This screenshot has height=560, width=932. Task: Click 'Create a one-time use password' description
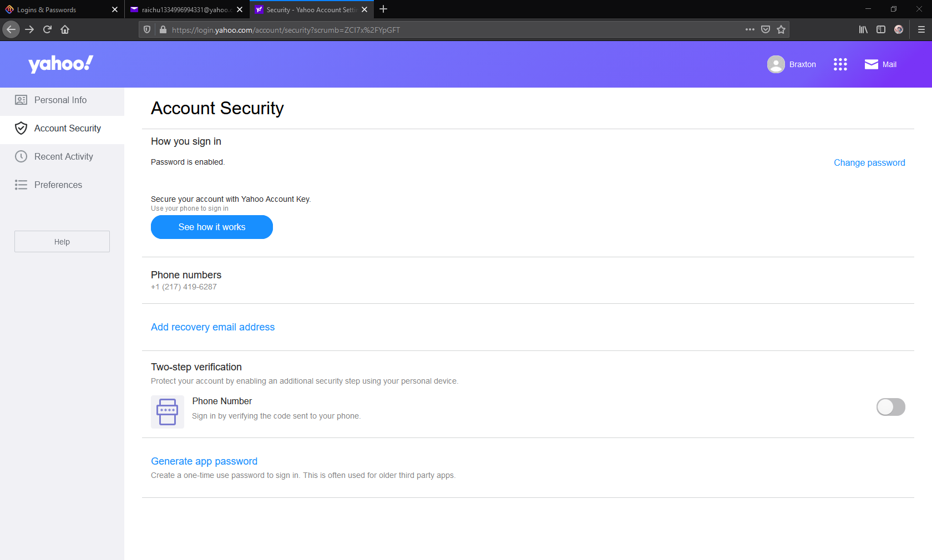click(x=303, y=475)
